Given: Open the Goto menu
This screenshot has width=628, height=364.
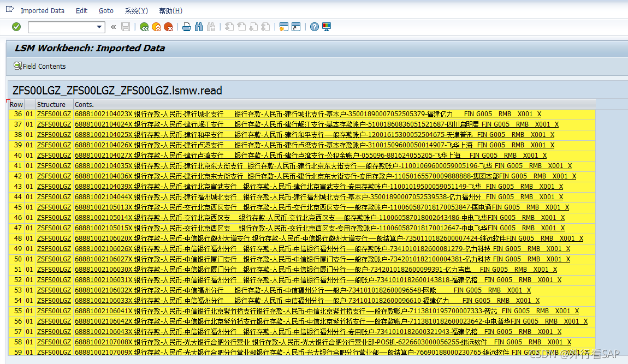Looking at the screenshot, I should [x=106, y=11].
